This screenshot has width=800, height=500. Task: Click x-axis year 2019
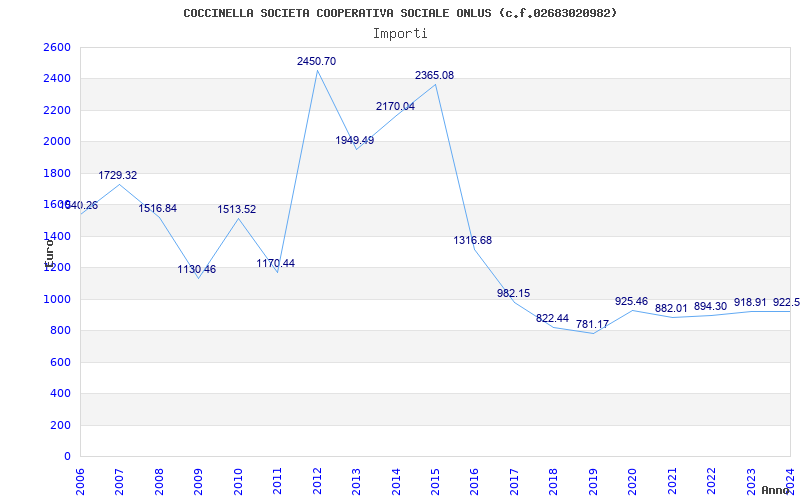593,482
